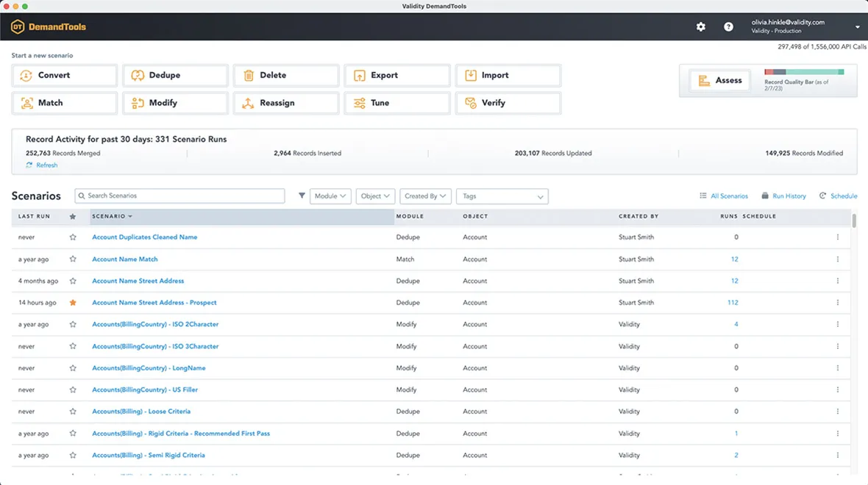The width and height of the screenshot is (868, 485).
Task: Sort by the Runs column header
Action: [x=729, y=217]
